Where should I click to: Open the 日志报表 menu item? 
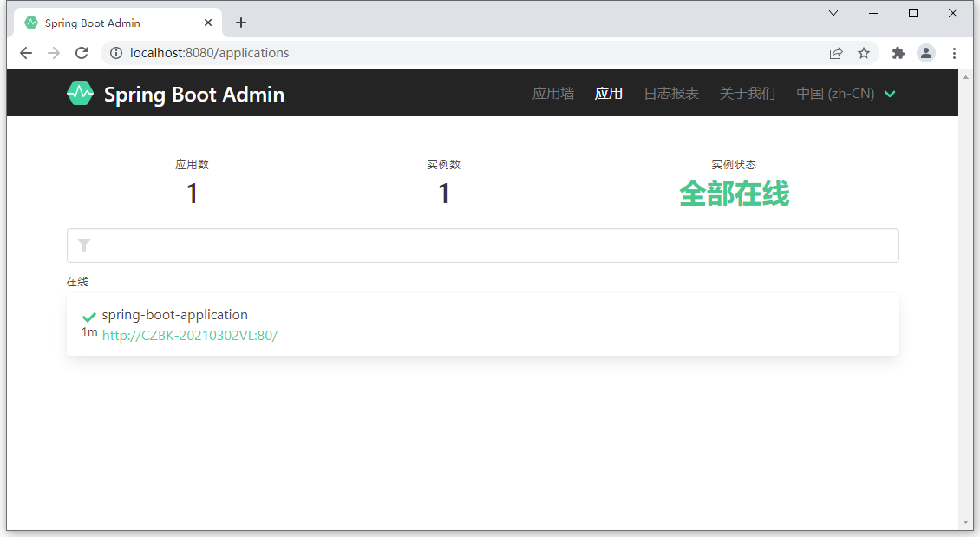671,93
